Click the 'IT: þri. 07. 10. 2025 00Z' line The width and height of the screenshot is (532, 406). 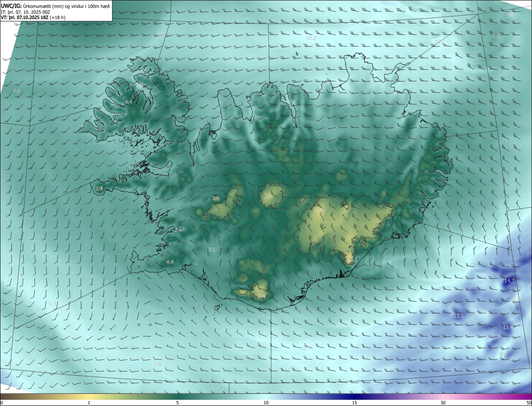tap(25, 12)
